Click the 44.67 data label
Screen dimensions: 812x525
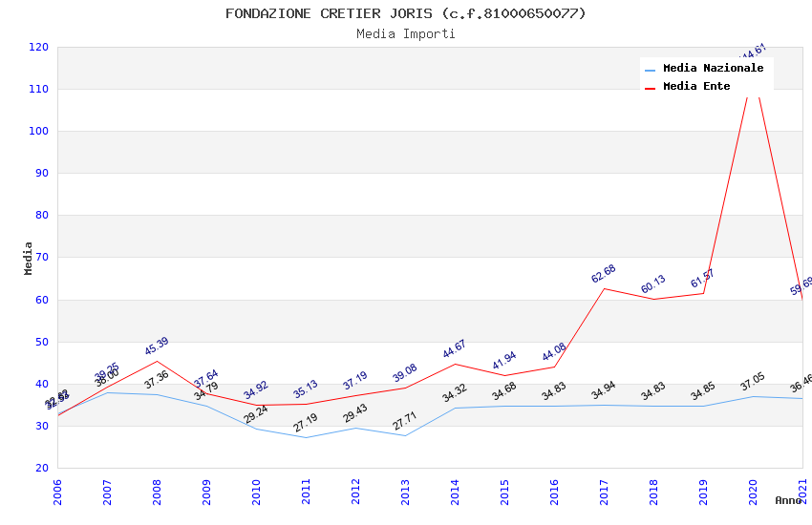click(x=455, y=349)
